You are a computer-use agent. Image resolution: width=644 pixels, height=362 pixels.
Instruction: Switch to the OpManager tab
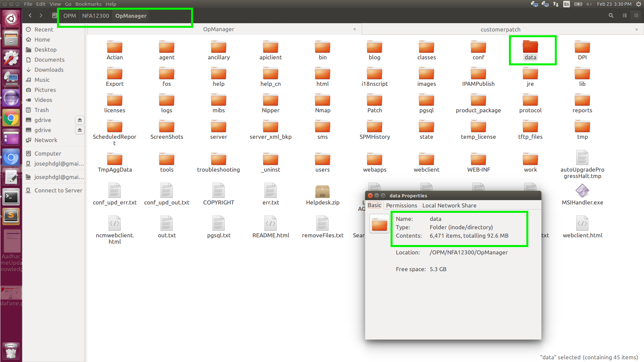pos(219,29)
